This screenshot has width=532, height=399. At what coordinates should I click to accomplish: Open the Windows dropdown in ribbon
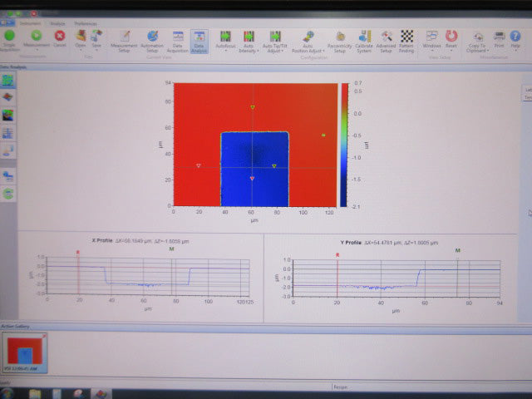click(x=431, y=47)
